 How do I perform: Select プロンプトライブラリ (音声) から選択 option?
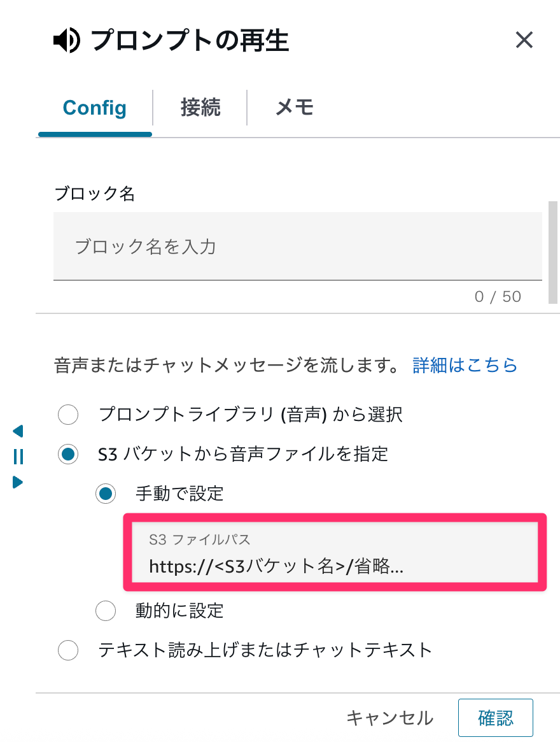point(68,415)
